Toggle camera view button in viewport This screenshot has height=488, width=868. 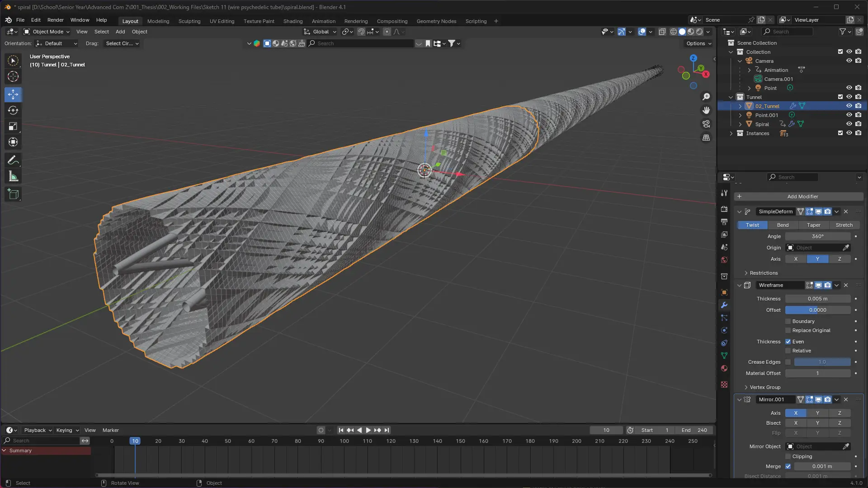pyautogui.click(x=706, y=124)
